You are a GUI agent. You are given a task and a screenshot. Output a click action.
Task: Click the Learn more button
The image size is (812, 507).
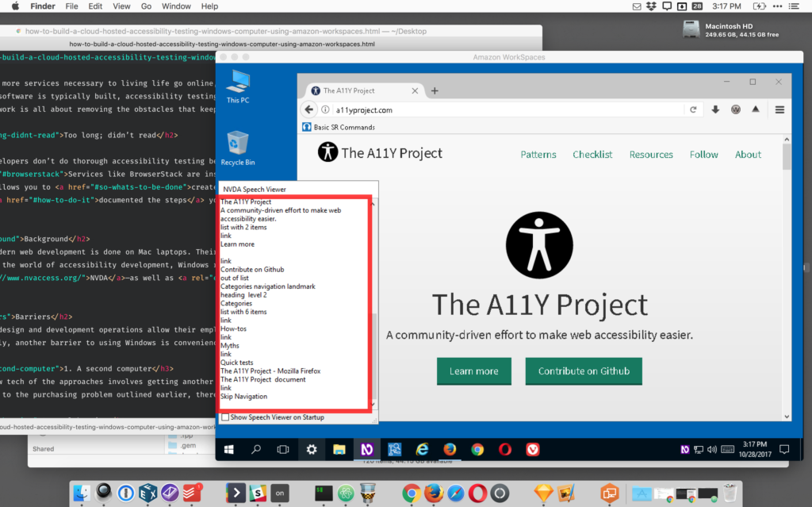474,371
